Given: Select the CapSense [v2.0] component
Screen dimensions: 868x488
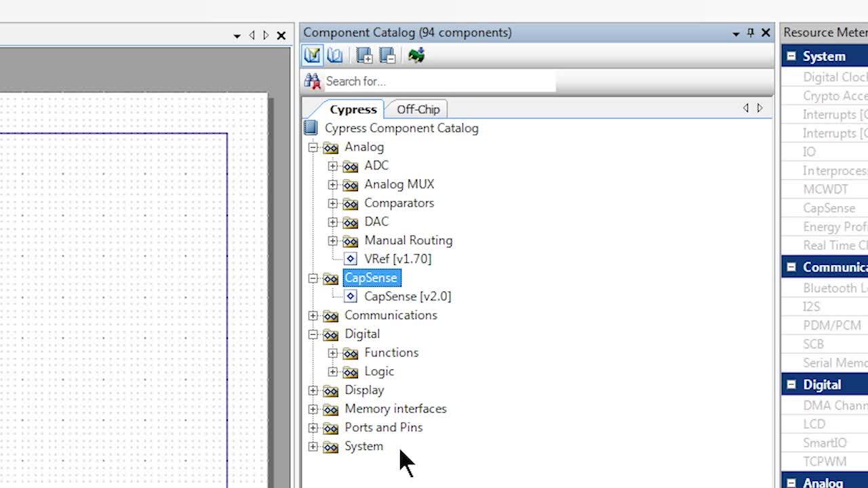Looking at the screenshot, I should (x=408, y=296).
